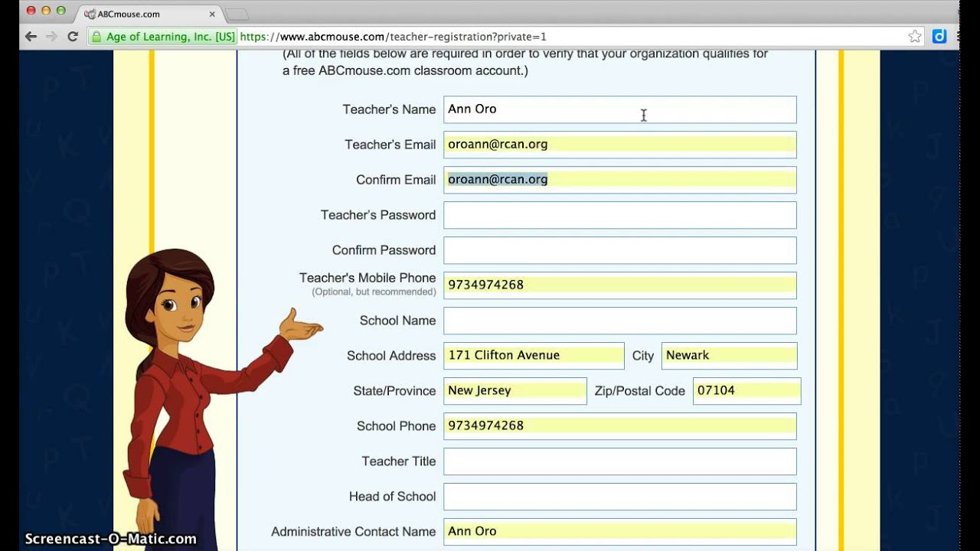Click the Teacher's Name field
The width and height of the screenshot is (980, 551).
pos(620,109)
